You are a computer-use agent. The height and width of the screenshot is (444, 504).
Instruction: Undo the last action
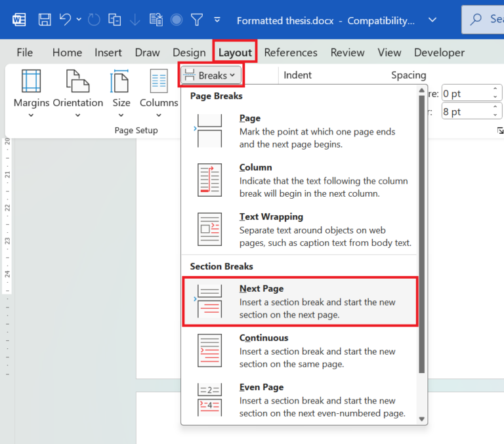(65, 20)
